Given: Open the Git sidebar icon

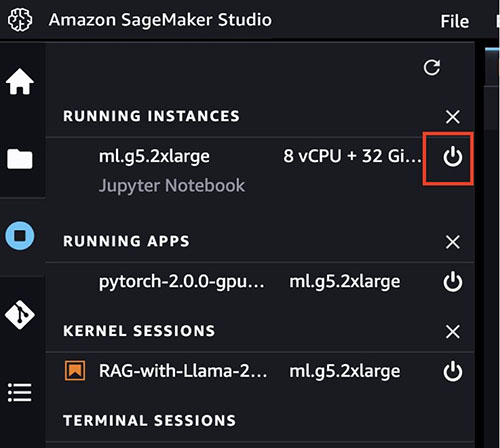Looking at the screenshot, I should [x=20, y=315].
